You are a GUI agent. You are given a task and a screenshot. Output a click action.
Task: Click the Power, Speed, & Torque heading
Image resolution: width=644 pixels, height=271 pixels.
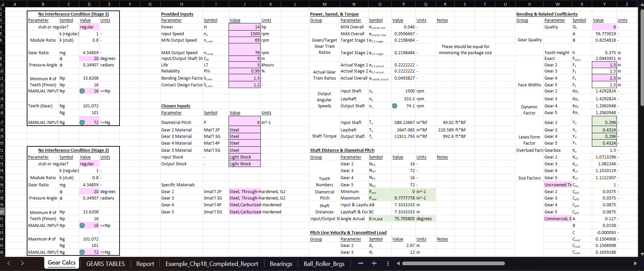click(334, 14)
